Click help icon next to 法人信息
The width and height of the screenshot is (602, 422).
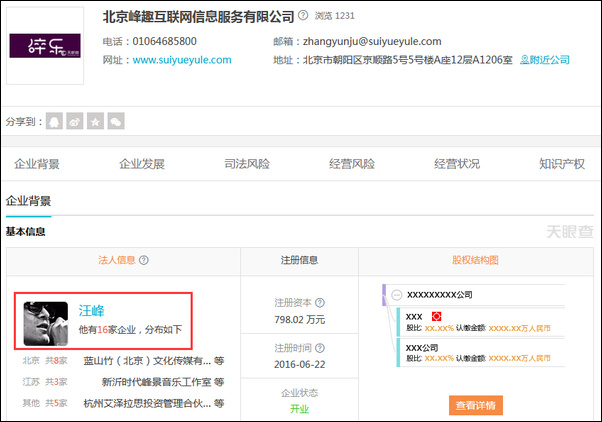click(x=144, y=260)
